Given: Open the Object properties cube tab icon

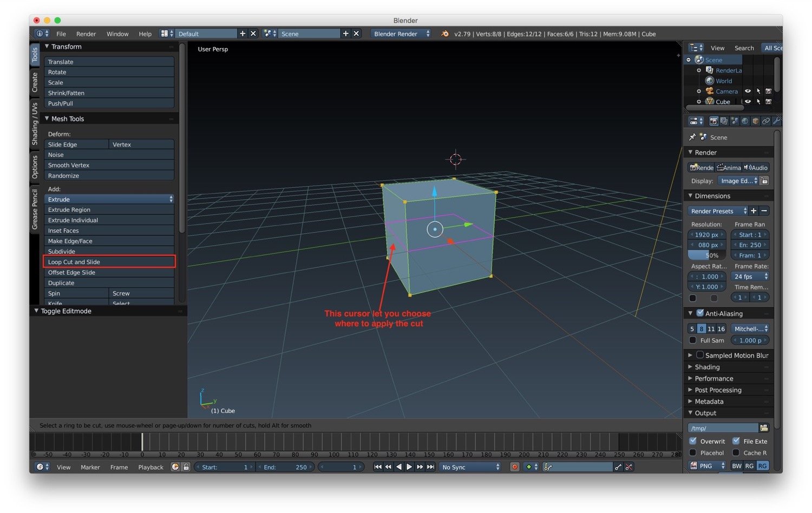Looking at the screenshot, I should pos(755,121).
